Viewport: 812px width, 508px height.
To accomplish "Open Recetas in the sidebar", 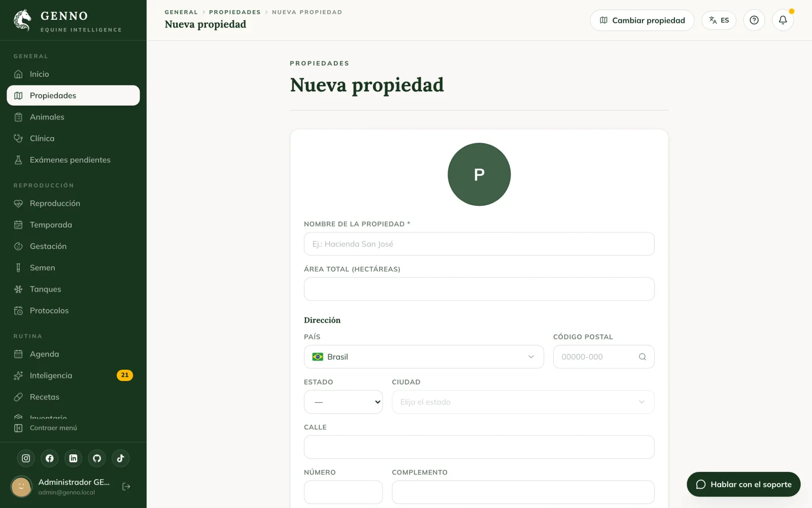I will pyautogui.click(x=73, y=397).
